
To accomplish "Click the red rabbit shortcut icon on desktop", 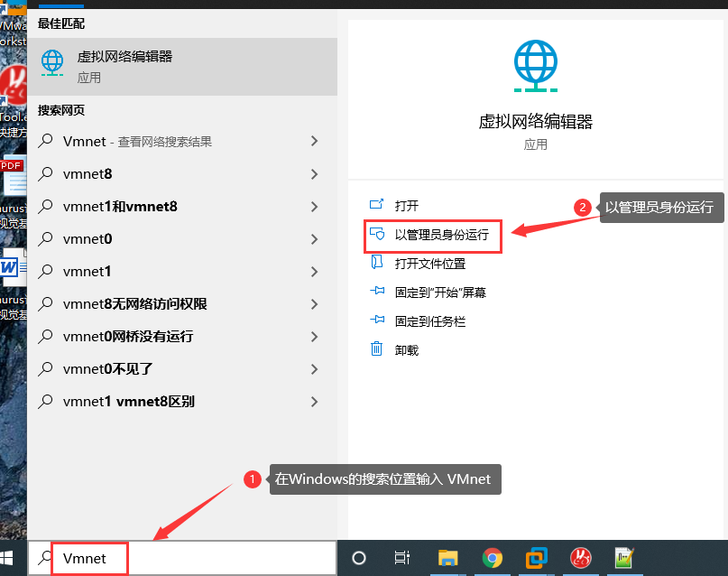I will [x=14, y=84].
